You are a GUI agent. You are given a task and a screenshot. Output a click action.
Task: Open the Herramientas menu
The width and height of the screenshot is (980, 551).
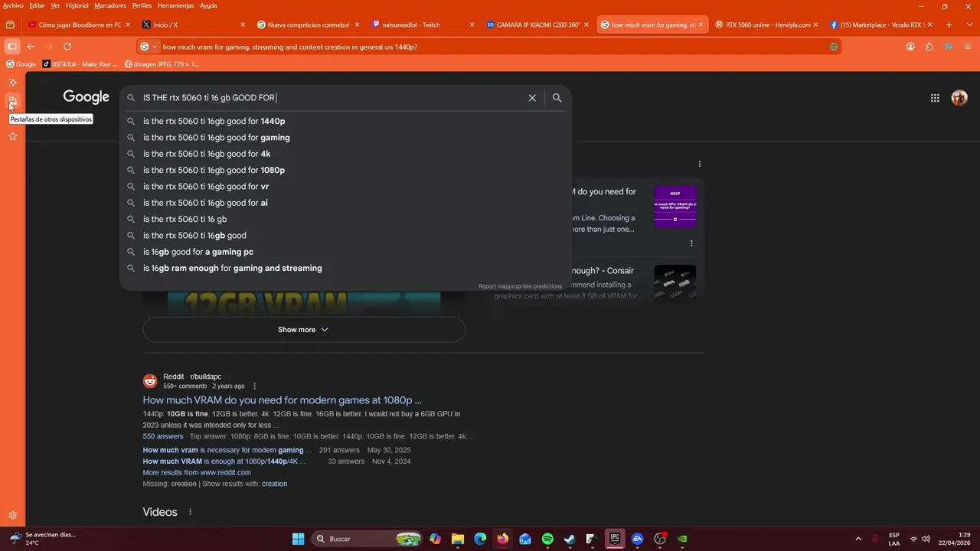click(175, 5)
